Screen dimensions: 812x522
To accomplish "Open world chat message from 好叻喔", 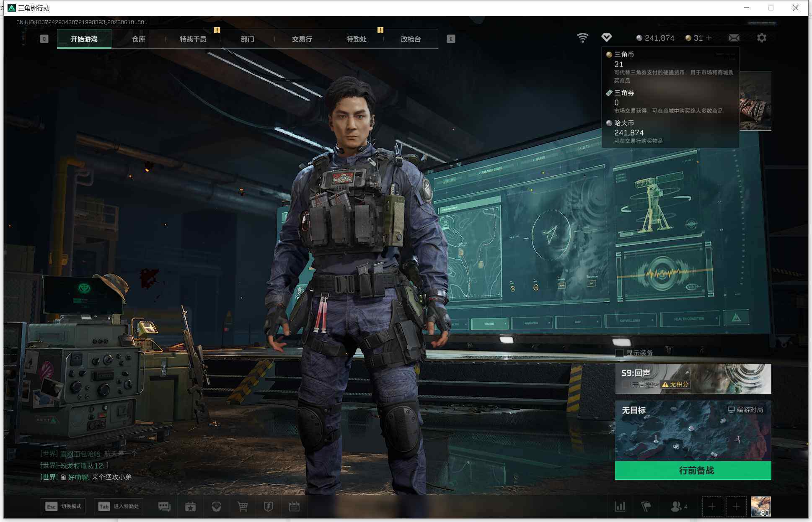I will pyautogui.click(x=86, y=477).
